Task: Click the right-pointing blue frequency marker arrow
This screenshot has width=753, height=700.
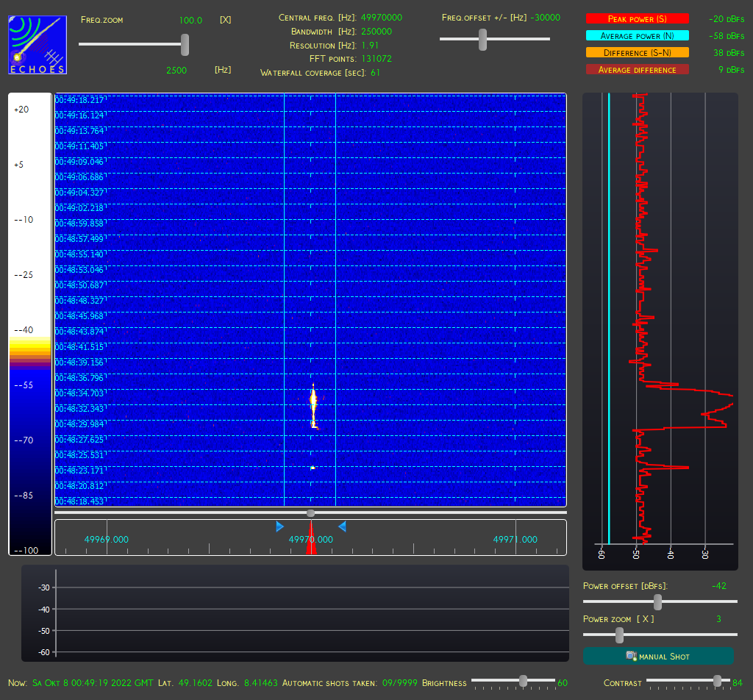Action: coord(279,526)
